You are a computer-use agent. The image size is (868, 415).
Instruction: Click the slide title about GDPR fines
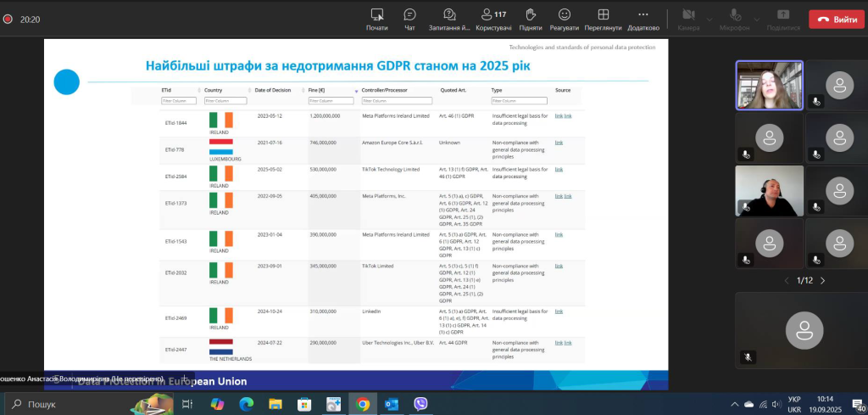337,66
